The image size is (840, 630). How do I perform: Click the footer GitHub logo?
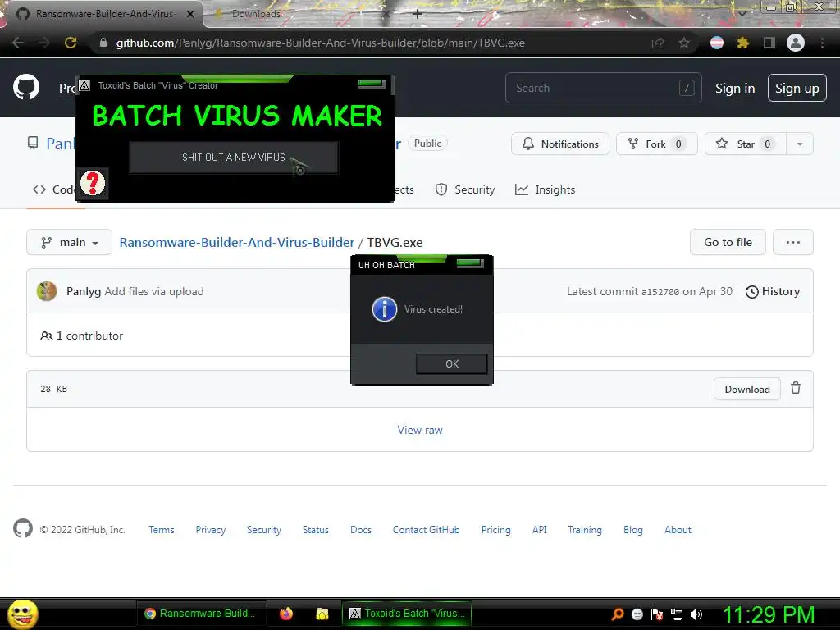(x=23, y=529)
